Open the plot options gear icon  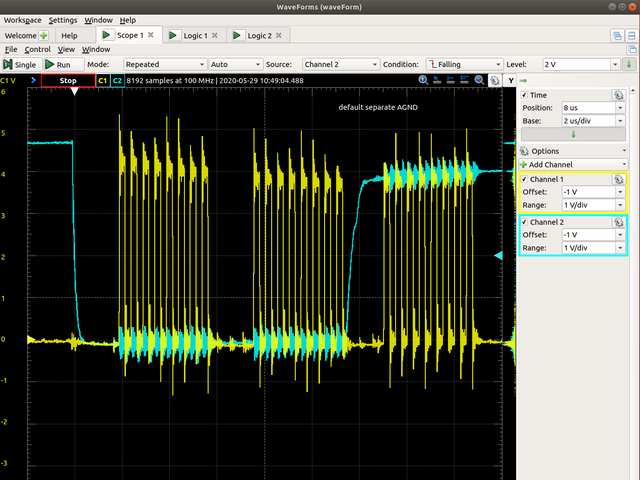pyautogui.click(x=495, y=80)
